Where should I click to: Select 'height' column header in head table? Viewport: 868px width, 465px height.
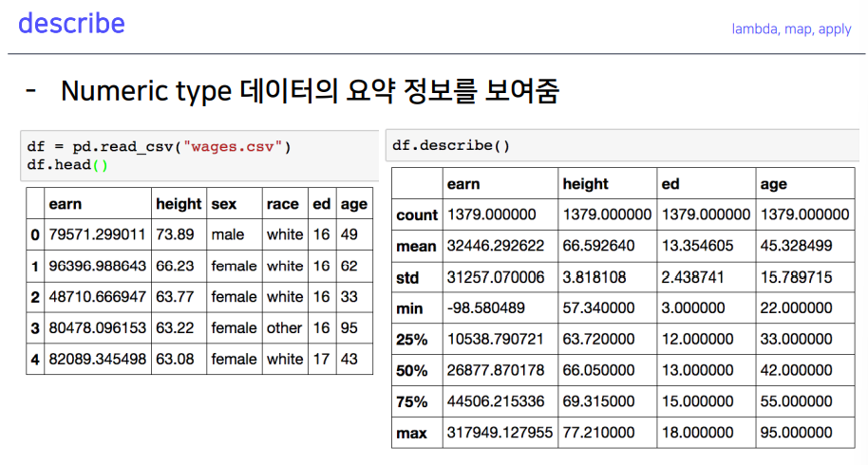click(x=179, y=204)
